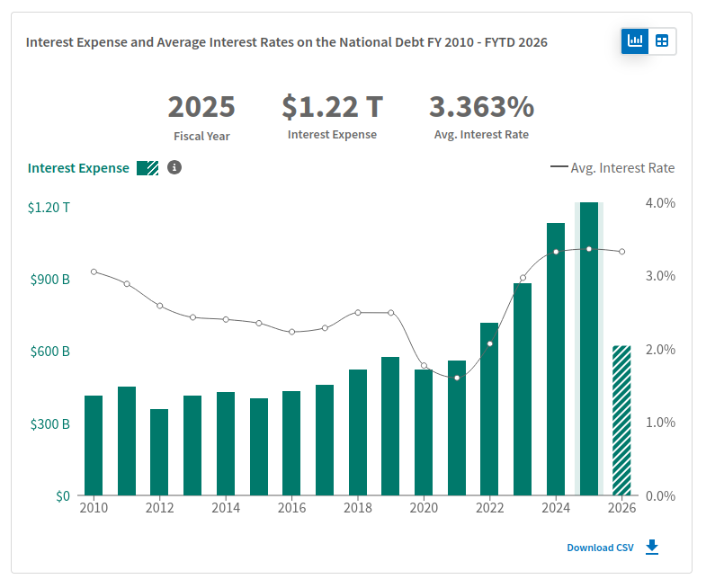Screen dimensions: 715x588
Task: Select the 2010 average rate data point
Action: (94, 272)
